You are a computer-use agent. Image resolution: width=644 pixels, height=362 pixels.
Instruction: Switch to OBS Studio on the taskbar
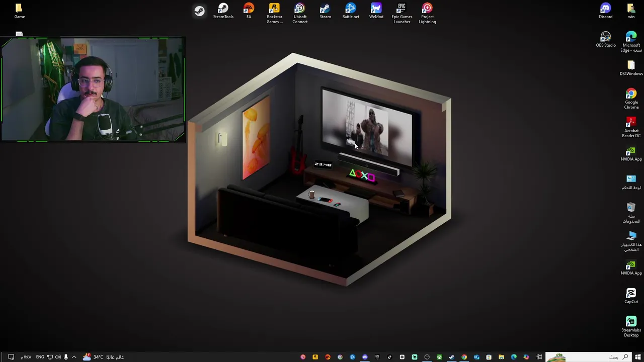[427, 357]
